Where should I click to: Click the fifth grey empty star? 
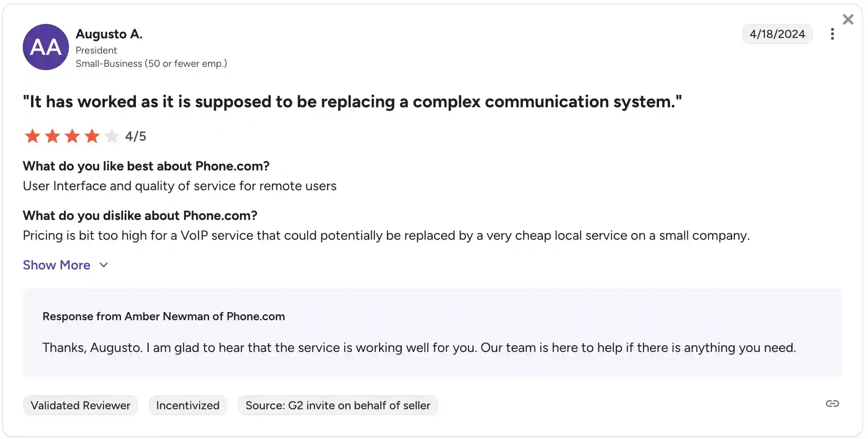click(112, 136)
